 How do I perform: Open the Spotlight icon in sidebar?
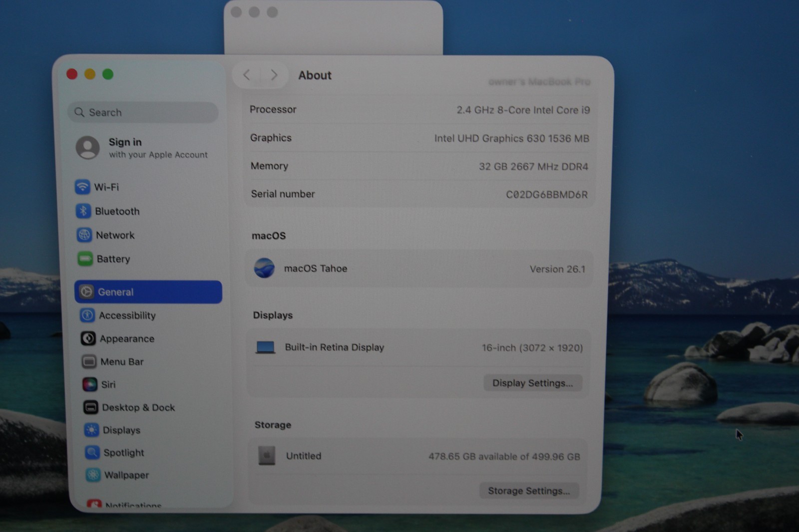coord(92,452)
